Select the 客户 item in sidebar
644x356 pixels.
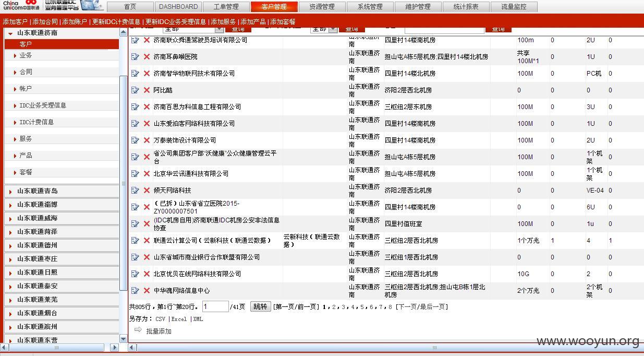coord(62,44)
